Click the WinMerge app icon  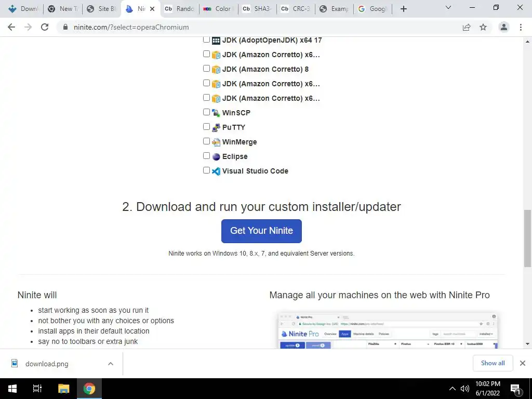click(x=216, y=142)
